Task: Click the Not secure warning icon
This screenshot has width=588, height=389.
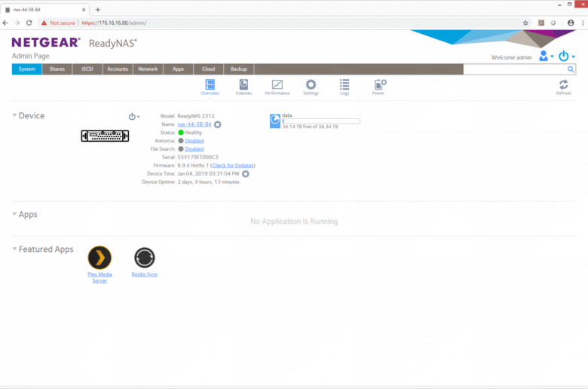Action: [x=44, y=23]
